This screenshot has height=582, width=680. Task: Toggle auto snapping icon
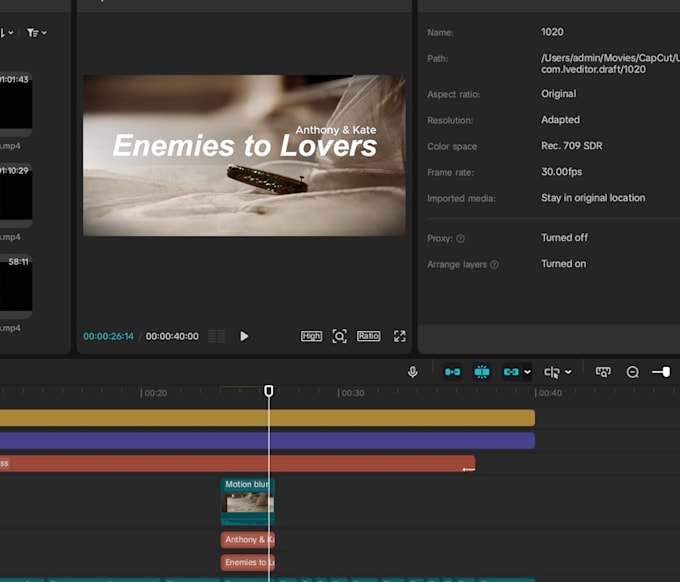(481, 372)
